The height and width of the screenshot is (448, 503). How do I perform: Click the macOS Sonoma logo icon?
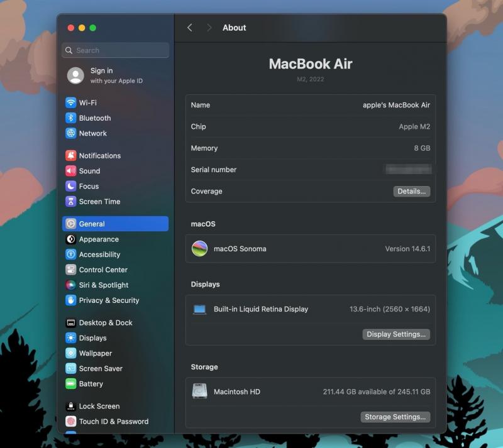(199, 249)
